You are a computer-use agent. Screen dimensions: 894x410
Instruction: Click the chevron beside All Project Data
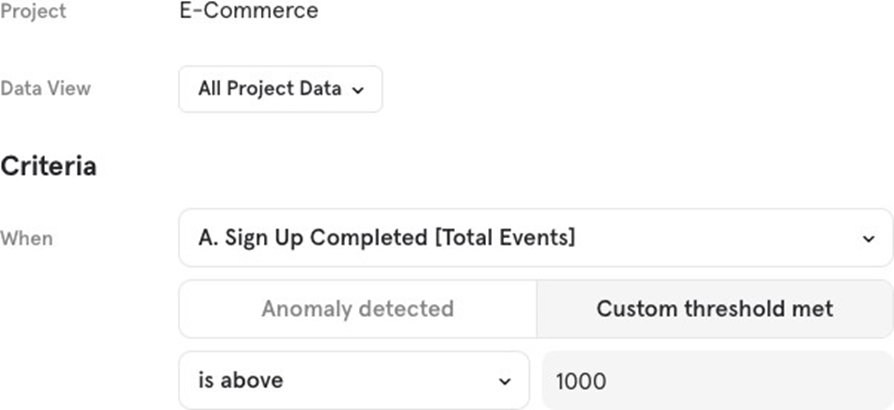(359, 90)
